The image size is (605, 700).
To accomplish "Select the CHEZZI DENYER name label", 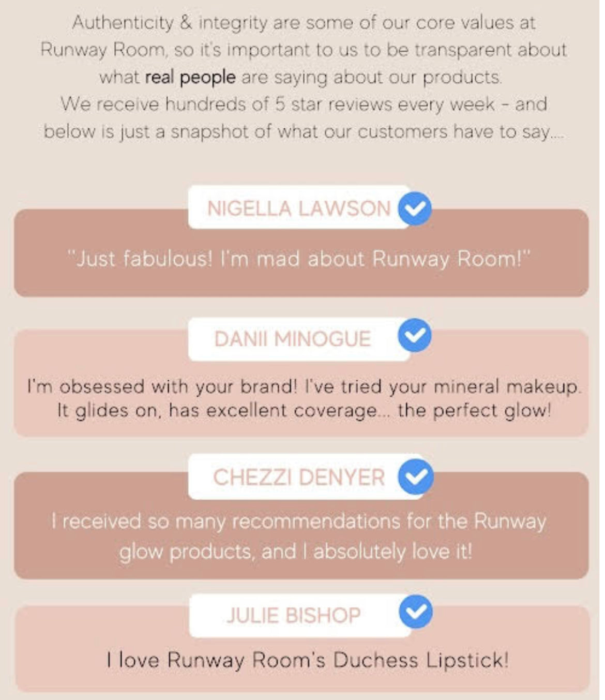I will pyautogui.click(x=298, y=477).
